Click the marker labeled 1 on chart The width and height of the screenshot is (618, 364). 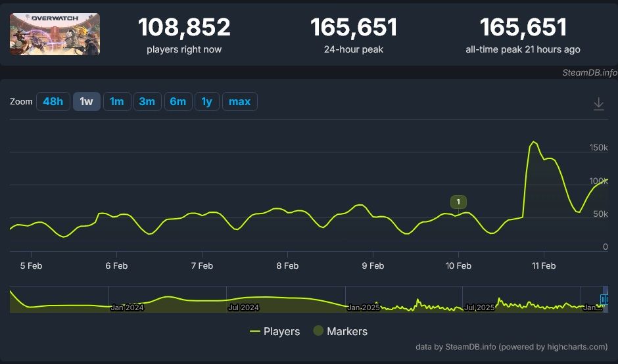[x=458, y=202]
